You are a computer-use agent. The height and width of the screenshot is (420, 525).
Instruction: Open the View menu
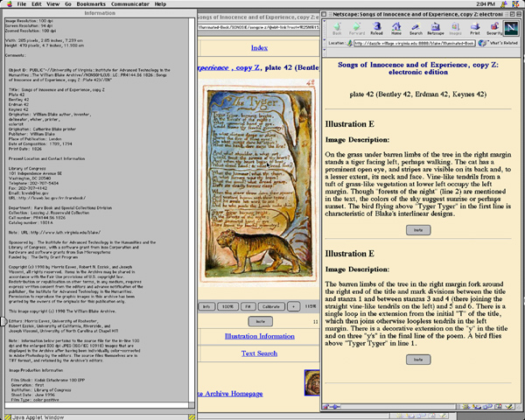tap(52, 4)
